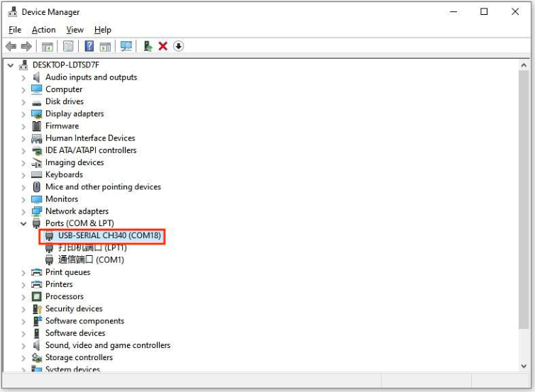Click the Back arrow toolbar icon

click(11, 46)
